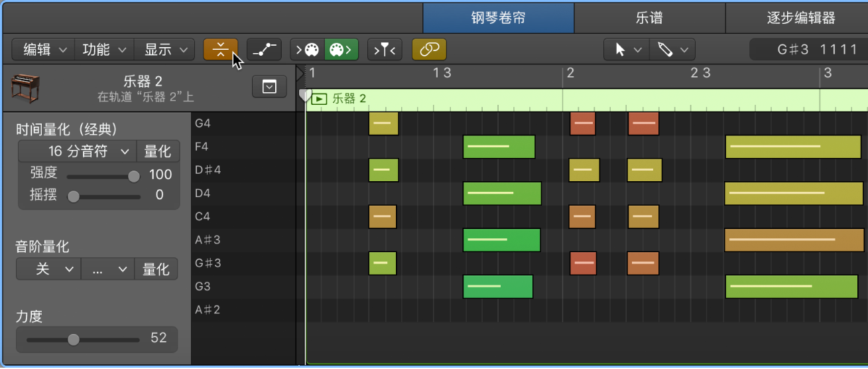Image resolution: width=868 pixels, height=369 pixels.
Task: Click the 量化 button under 音阶量化
Action: pyautogui.click(x=156, y=269)
